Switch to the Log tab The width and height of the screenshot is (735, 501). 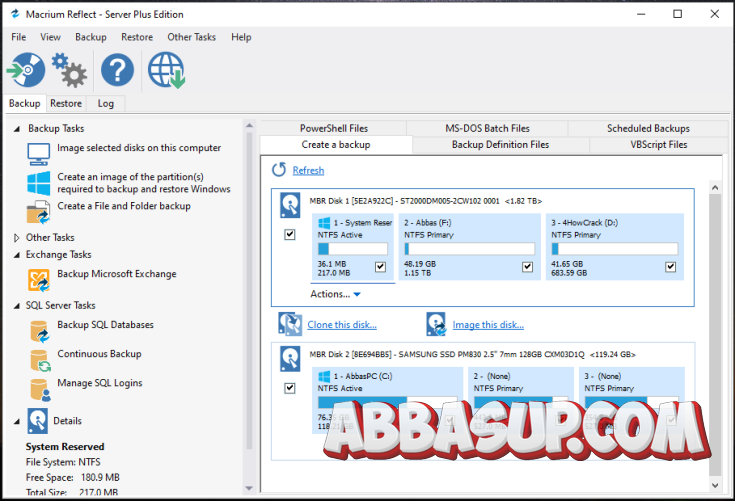pyautogui.click(x=105, y=104)
